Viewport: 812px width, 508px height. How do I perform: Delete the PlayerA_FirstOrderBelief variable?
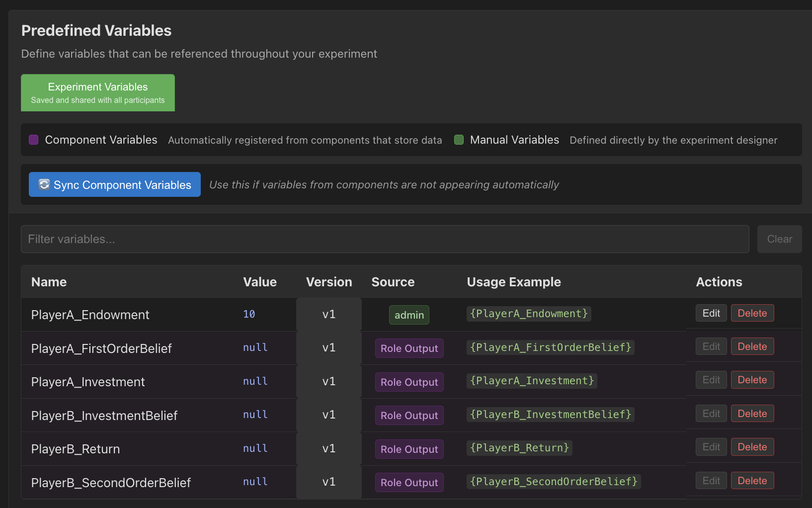click(x=752, y=346)
